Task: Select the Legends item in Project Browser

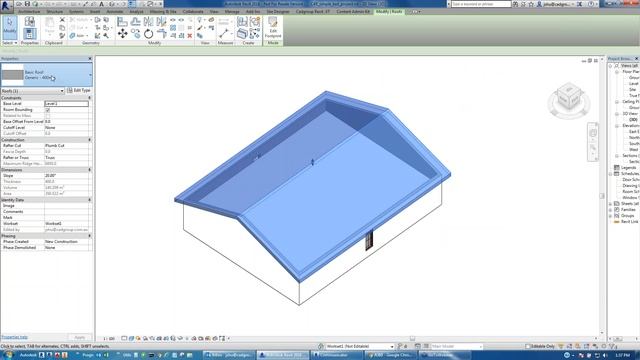Action: coord(628,167)
